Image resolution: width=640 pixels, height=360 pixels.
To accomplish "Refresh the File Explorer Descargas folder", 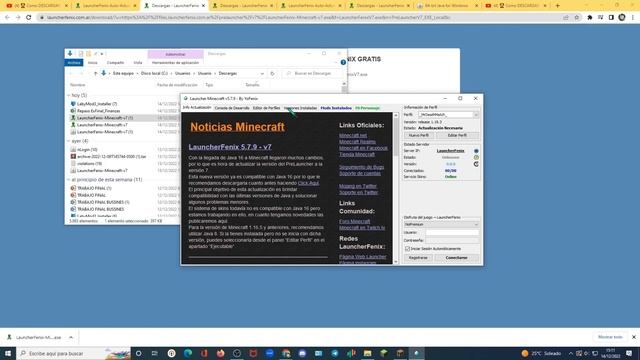I will [272, 73].
